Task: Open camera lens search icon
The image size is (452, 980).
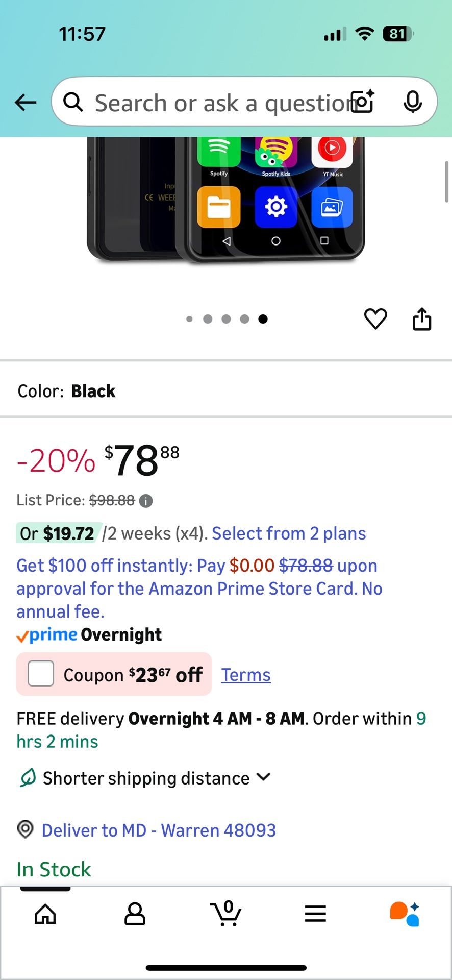Action: click(x=363, y=102)
